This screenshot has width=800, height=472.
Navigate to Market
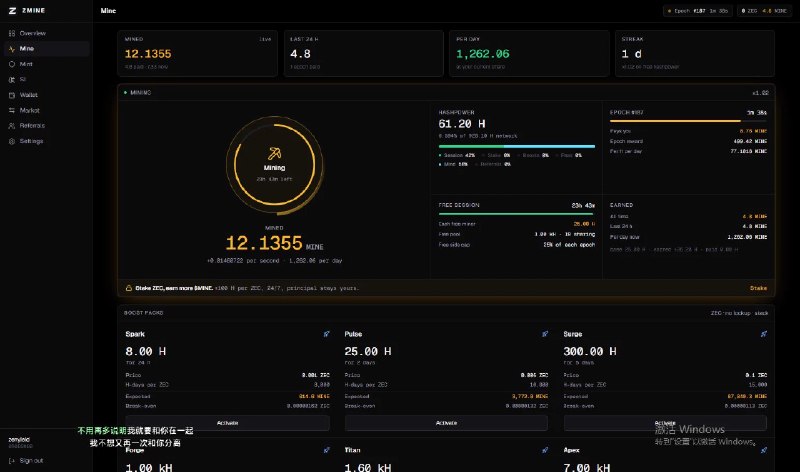(47, 110)
